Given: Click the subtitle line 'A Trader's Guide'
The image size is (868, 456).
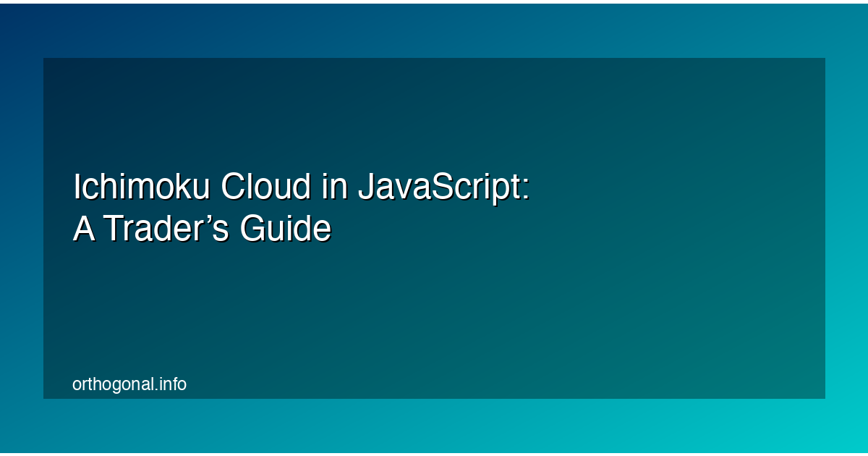Looking at the screenshot, I should click(x=203, y=227).
